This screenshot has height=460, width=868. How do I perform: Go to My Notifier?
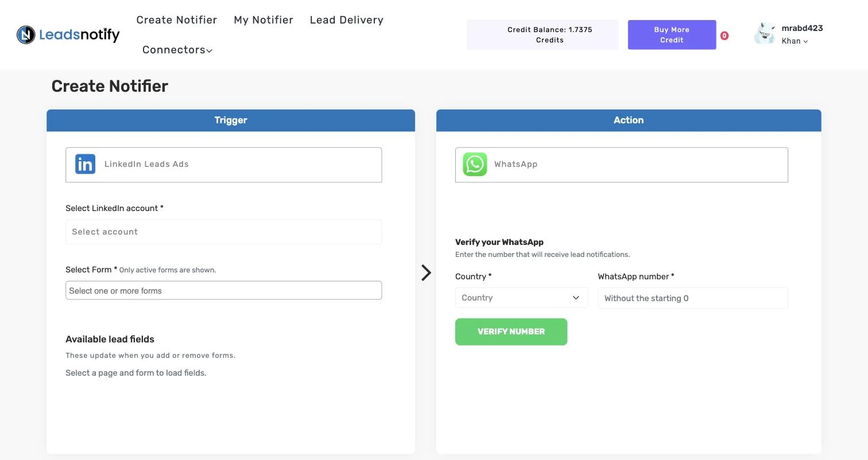263,20
